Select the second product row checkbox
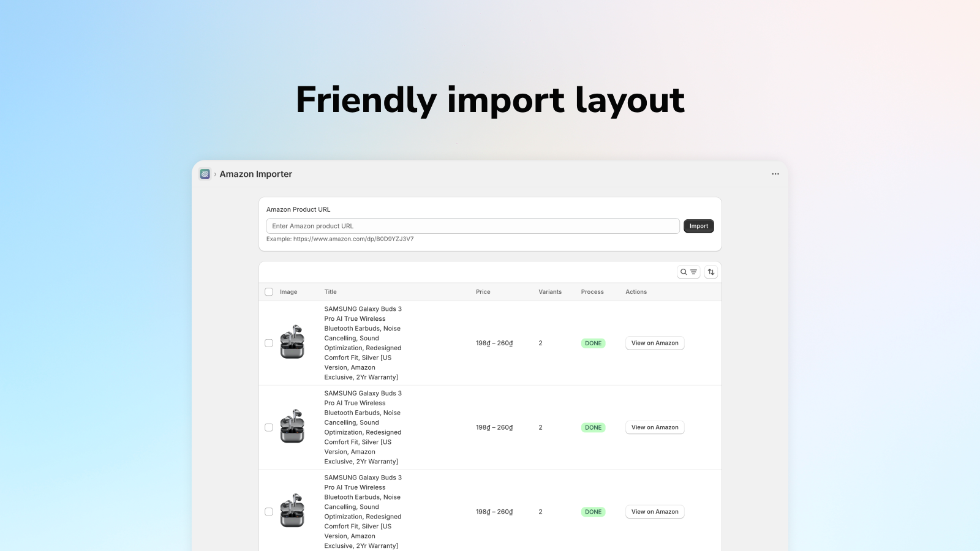This screenshot has width=980, height=551. point(268,427)
